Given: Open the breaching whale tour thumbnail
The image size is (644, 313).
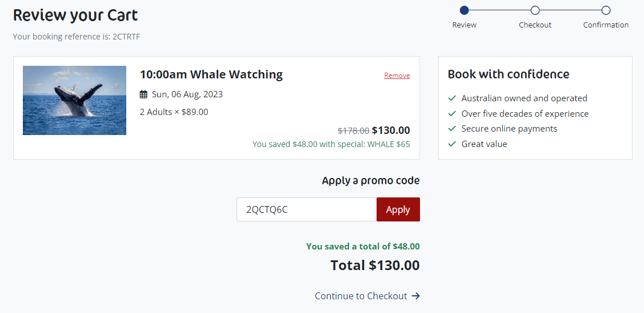Looking at the screenshot, I should tap(74, 100).
